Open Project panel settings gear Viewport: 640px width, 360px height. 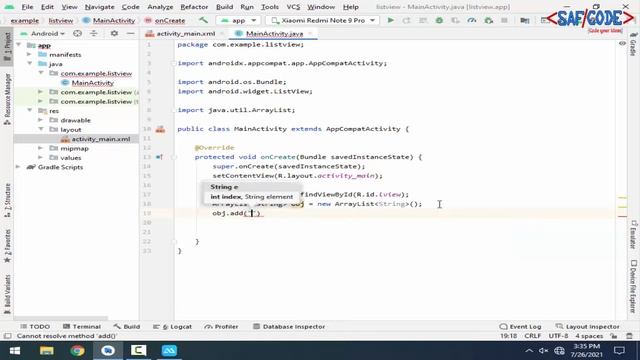coord(114,33)
